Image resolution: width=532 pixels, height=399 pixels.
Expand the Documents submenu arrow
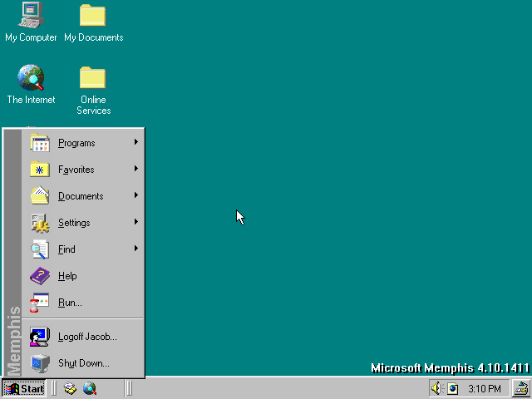pyautogui.click(x=136, y=195)
